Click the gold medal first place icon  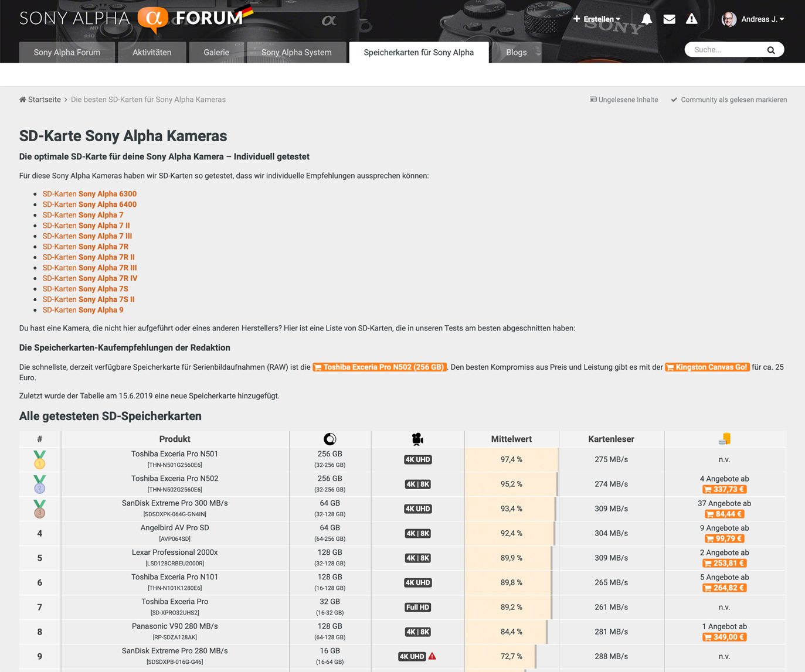[39, 459]
